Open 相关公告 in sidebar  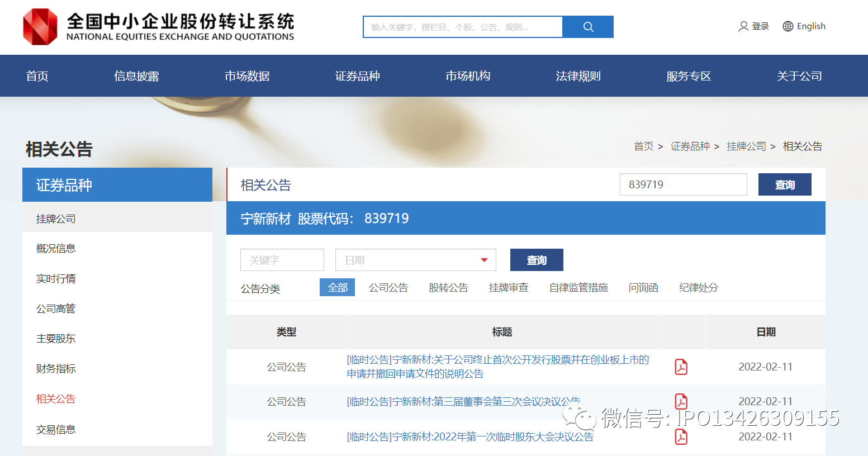[x=56, y=398]
